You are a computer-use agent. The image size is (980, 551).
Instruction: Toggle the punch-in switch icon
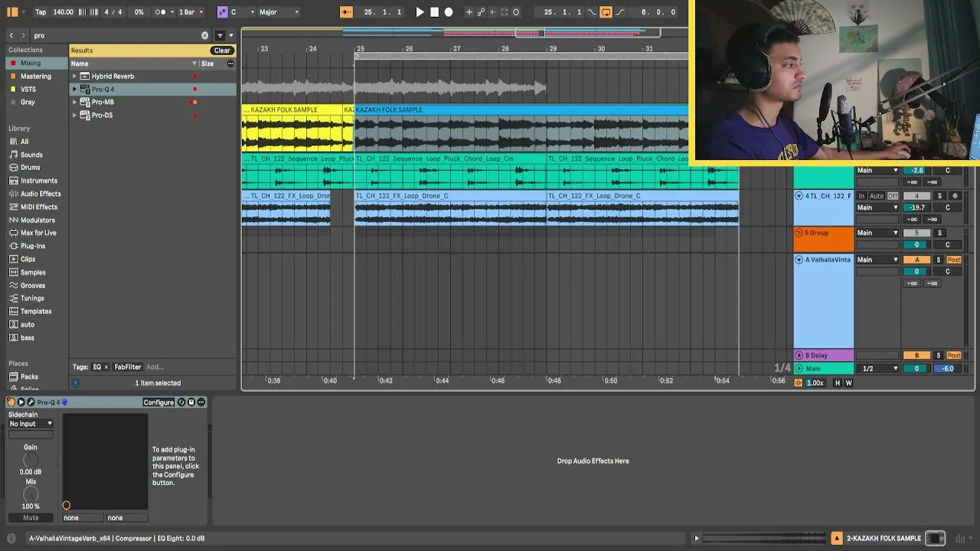pyautogui.click(x=592, y=12)
